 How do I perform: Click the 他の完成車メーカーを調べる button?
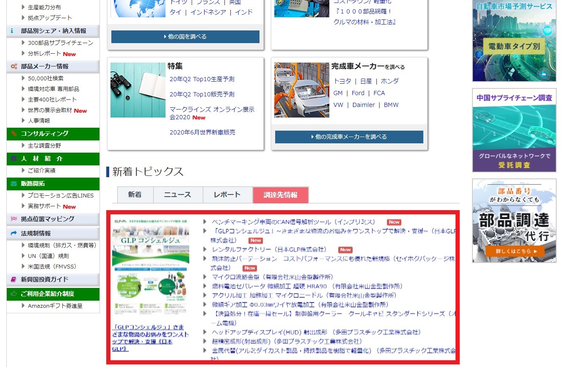(x=349, y=137)
